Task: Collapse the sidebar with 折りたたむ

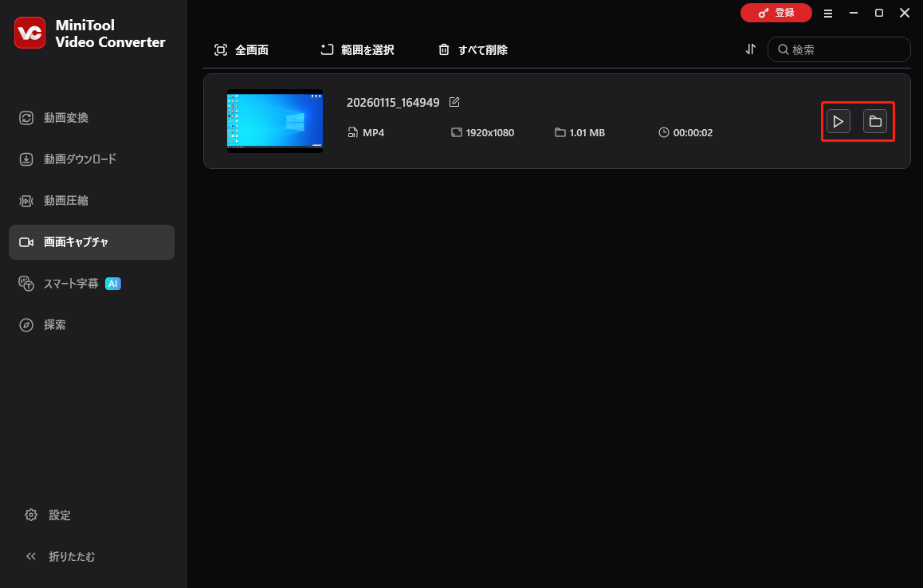Action: [61, 556]
